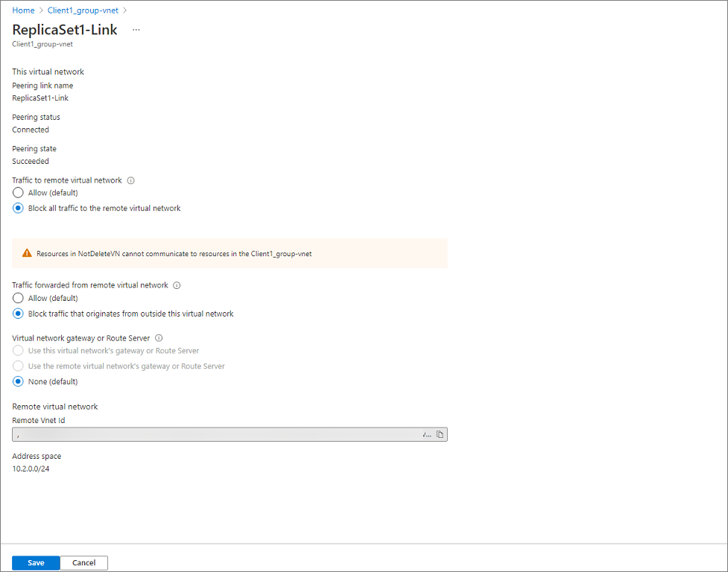This screenshot has height=572, width=728.
Task: Copy the Remote Vnet Id to clipboard
Action: point(440,435)
